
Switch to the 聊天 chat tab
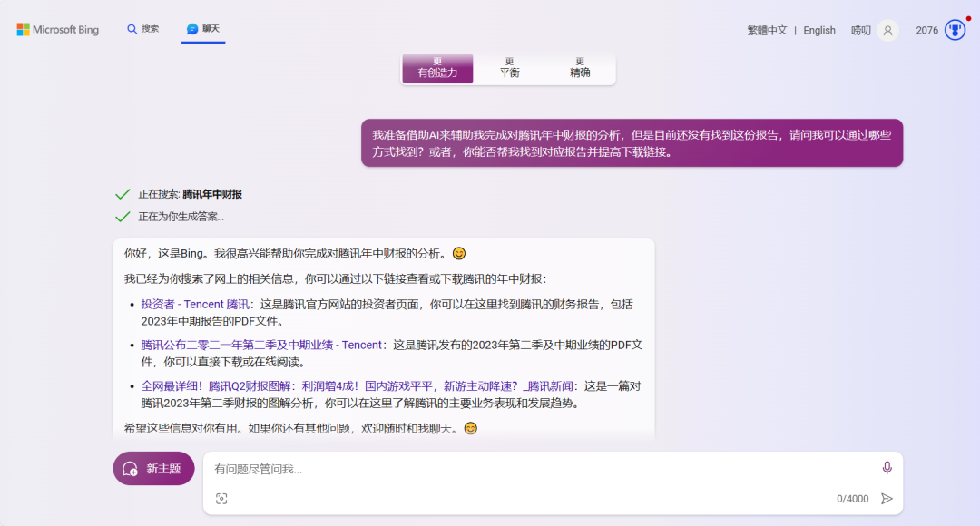[203, 29]
